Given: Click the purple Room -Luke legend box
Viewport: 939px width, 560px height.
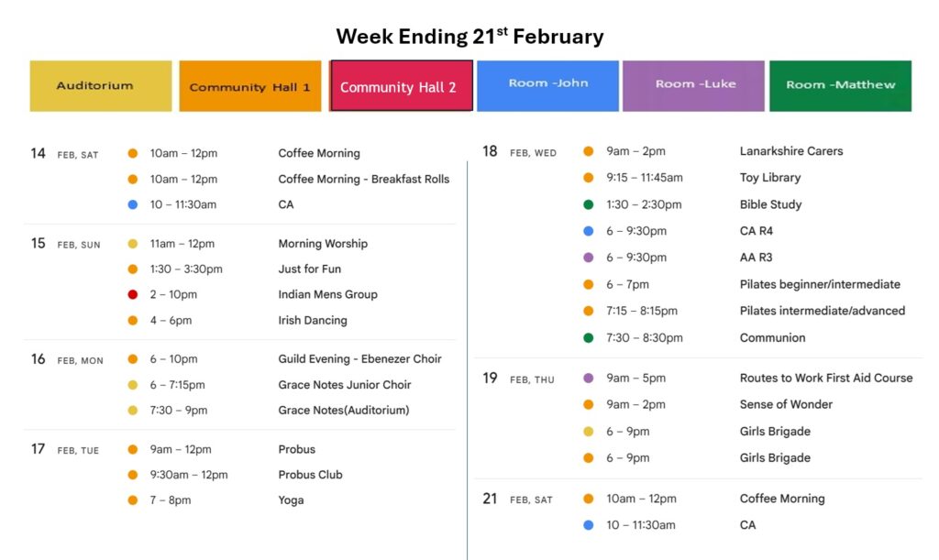Looking at the screenshot, I should 693,85.
